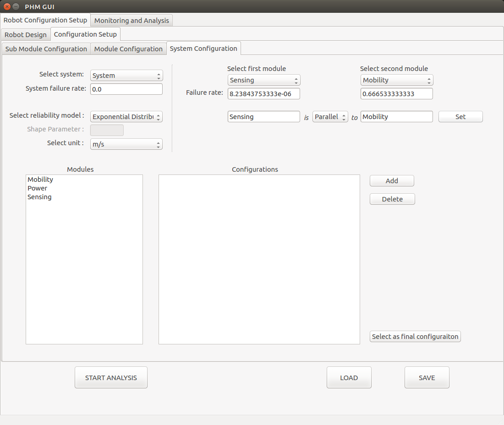
Task: Open the first module Sensing dropdown
Action: (264, 80)
